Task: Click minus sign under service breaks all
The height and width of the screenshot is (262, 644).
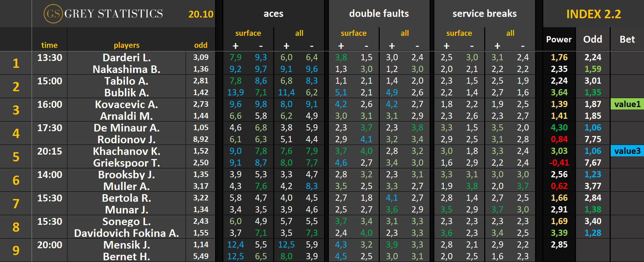Action: point(523,46)
